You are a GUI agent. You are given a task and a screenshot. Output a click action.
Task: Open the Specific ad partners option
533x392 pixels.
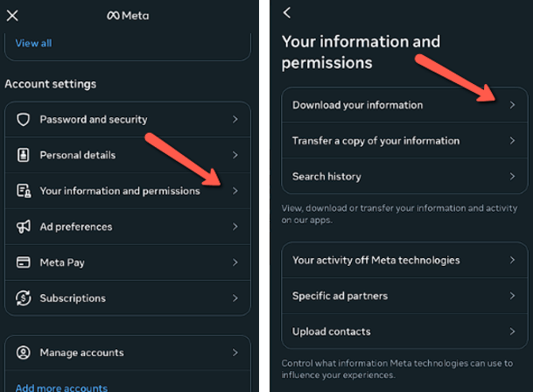340,296
